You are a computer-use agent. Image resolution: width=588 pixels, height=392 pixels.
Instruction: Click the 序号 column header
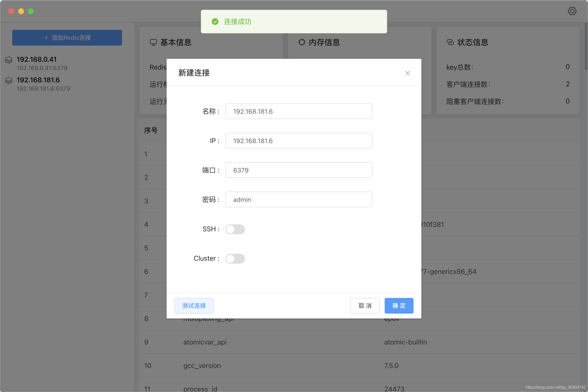click(x=151, y=130)
